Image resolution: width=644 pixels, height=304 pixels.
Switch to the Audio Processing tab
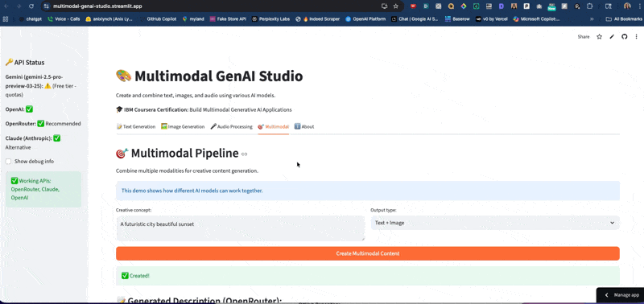[231, 126]
